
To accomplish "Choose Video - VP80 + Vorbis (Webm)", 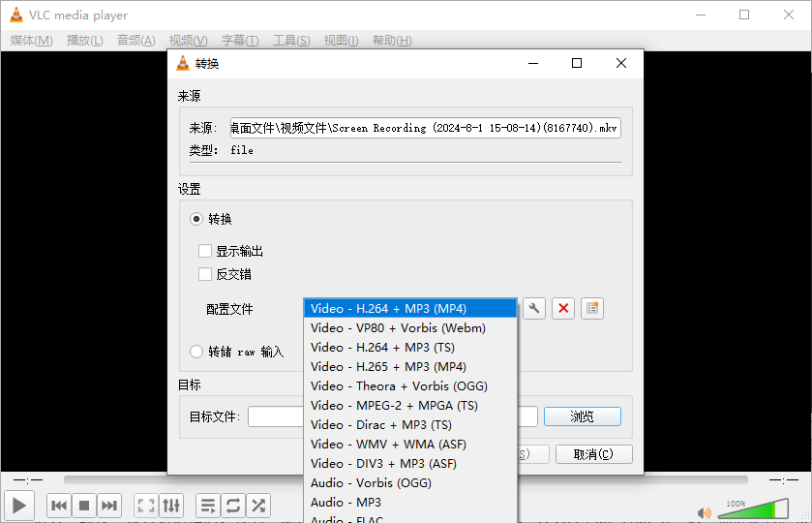I will coord(410,327).
